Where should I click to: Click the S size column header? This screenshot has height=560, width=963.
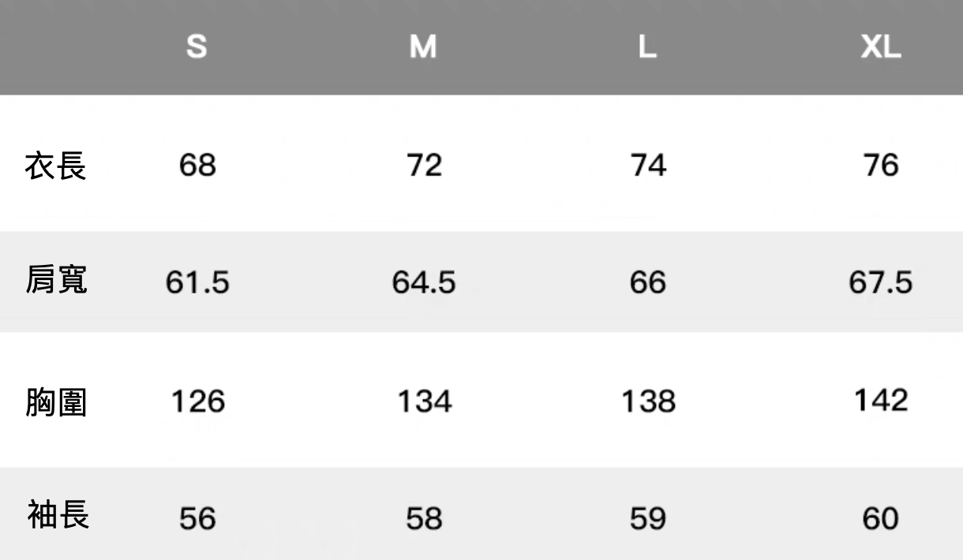[197, 47]
